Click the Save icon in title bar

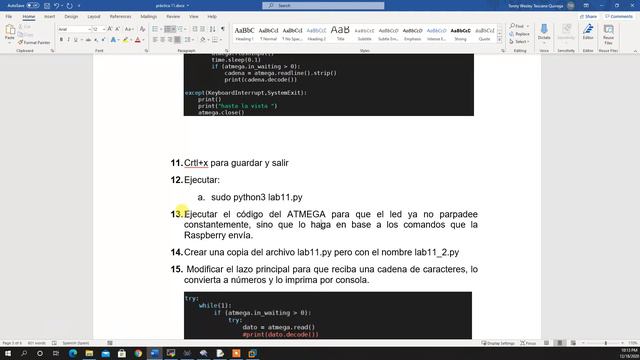tap(47, 6)
